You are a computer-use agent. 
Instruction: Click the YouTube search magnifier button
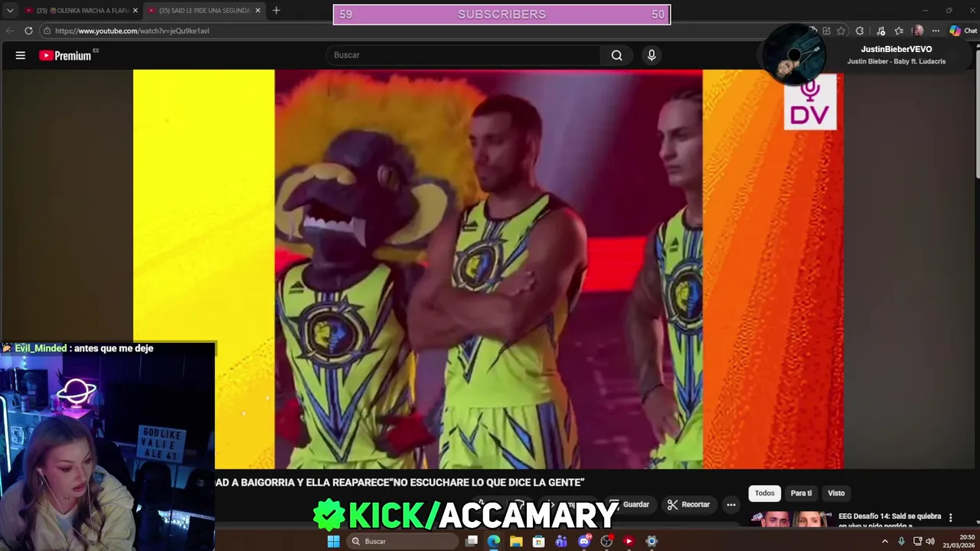click(617, 55)
